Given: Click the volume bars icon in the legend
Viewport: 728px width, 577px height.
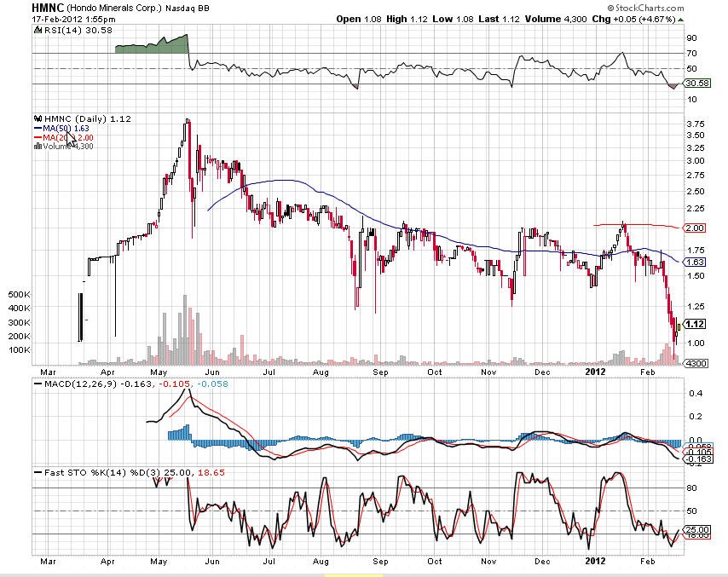Looking at the screenshot, I should click(38, 147).
